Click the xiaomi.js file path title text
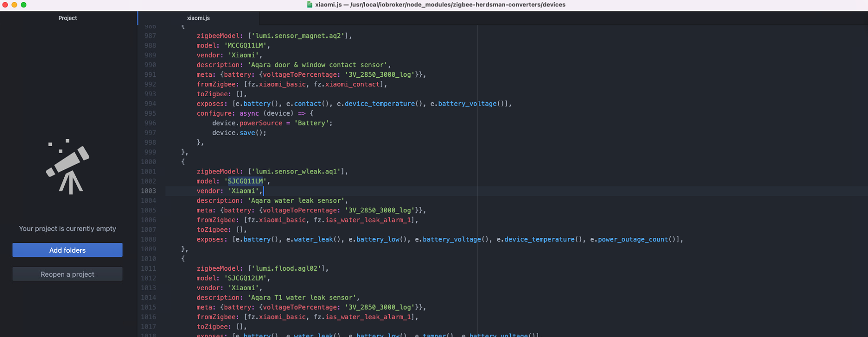 (x=440, y=4)
